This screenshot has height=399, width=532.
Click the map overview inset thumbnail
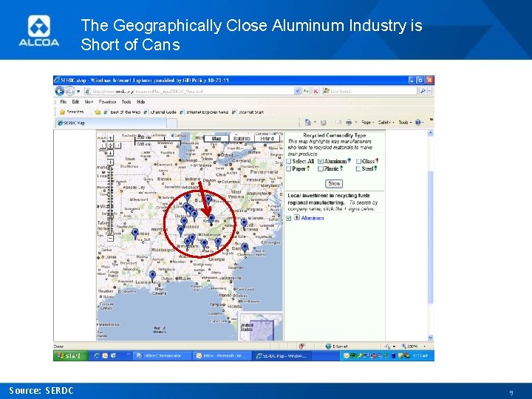point(262,327)
